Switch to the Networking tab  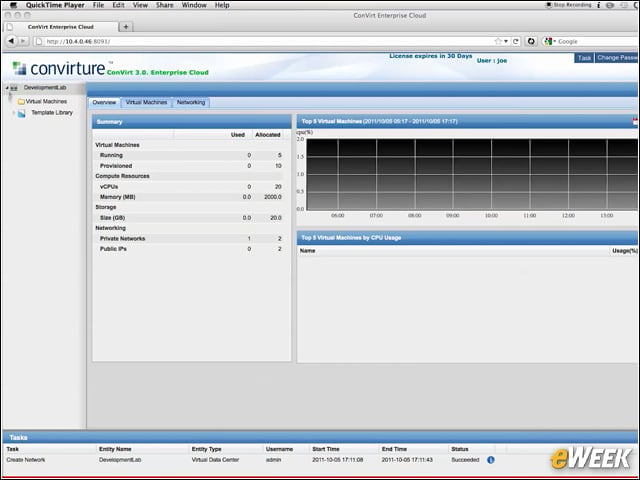click(x=191, y=102)
